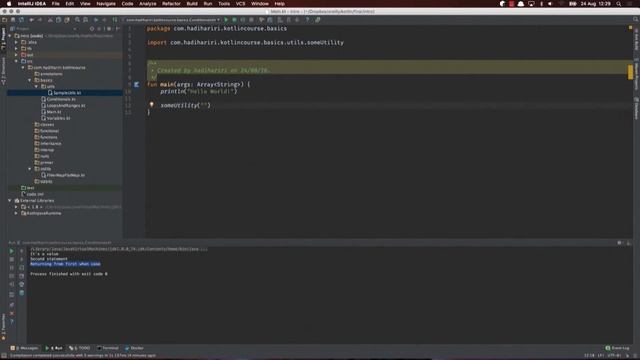This screenshot has height=360, width=640.
Task: Open the Structure side tab on left edge
Action: [3, 71]
